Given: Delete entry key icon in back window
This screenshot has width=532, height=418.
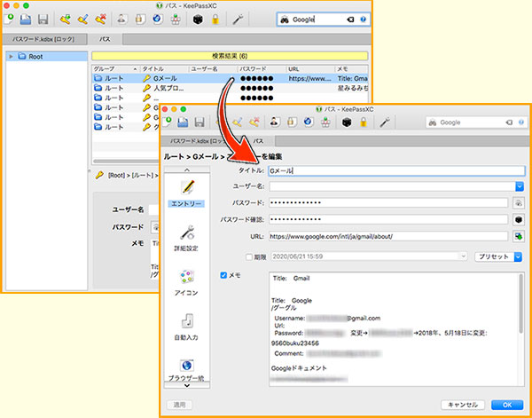Looking at the screenshot, I should coord(100,20).
